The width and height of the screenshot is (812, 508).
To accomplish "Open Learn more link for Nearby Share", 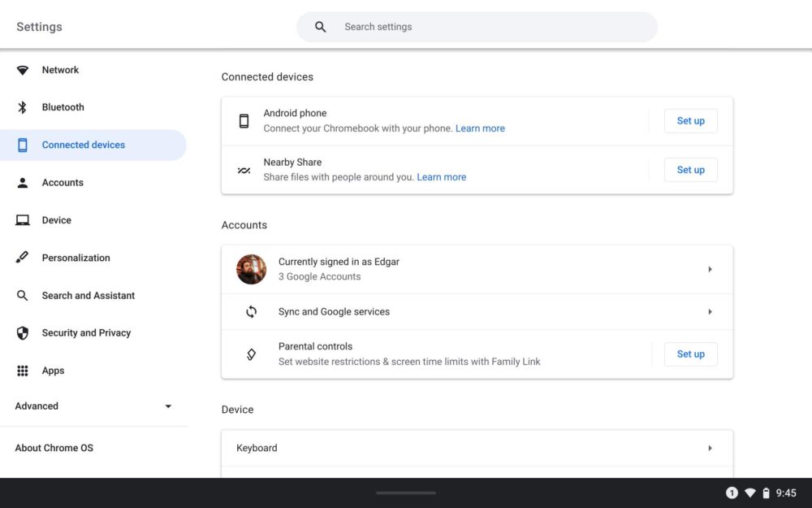I will tap(441, 177).
